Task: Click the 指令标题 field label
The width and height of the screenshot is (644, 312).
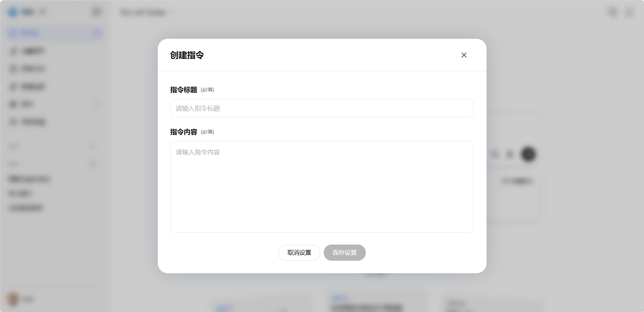Action: [183, 90]
